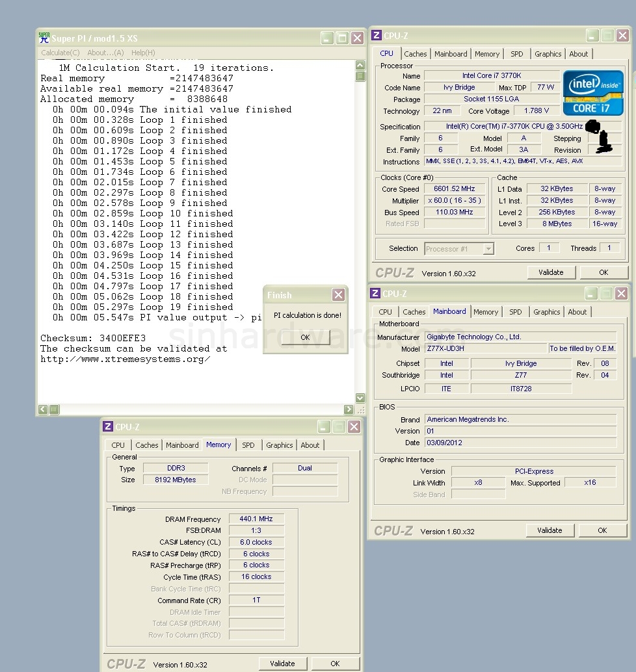Screen dimensions: 636x672
Task: Click the Core Speed value field
Action: click(x=454, y=189)
